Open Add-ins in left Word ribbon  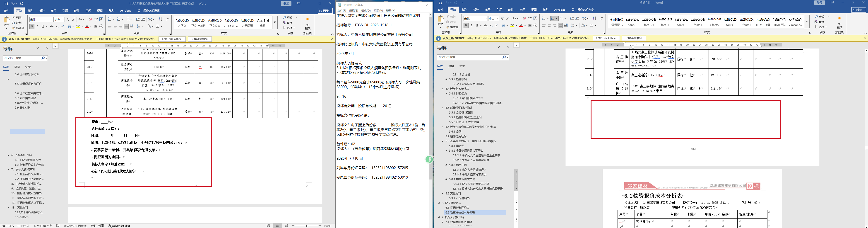307,24
